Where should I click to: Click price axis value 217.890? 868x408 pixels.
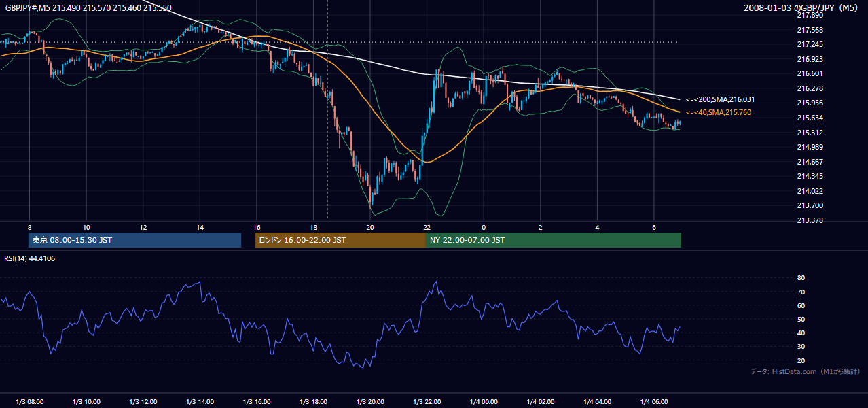[809, 15]
